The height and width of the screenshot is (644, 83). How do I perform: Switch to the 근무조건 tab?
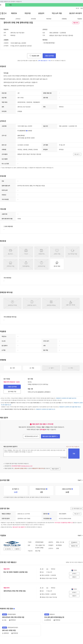[x=18, y=19]
